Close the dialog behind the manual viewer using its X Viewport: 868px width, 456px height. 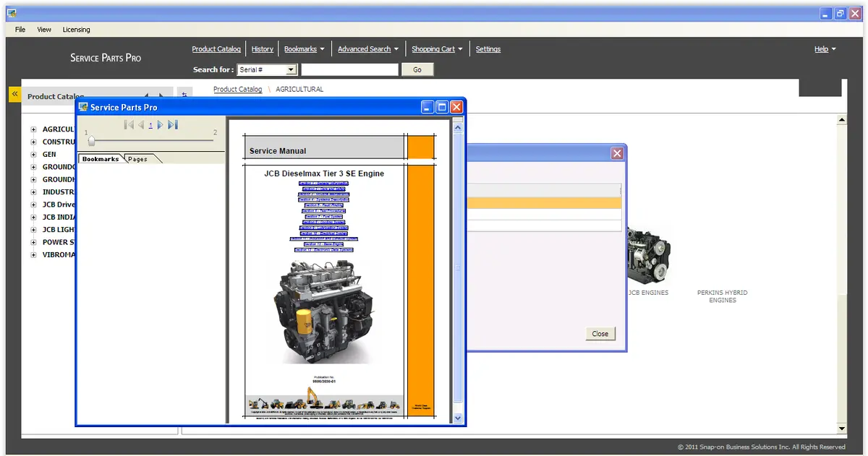tap(617, 153)
